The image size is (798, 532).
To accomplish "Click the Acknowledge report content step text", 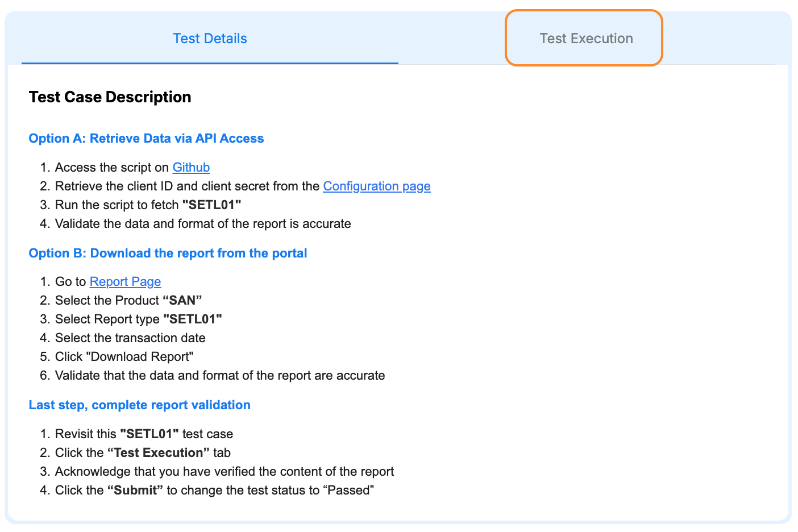I will click(224, 471).
